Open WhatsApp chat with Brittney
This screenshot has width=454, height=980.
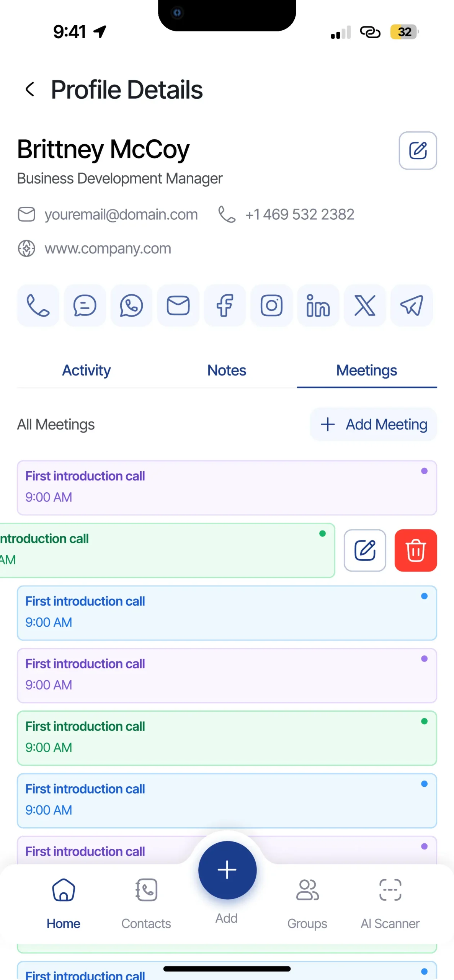pos(131,305)
